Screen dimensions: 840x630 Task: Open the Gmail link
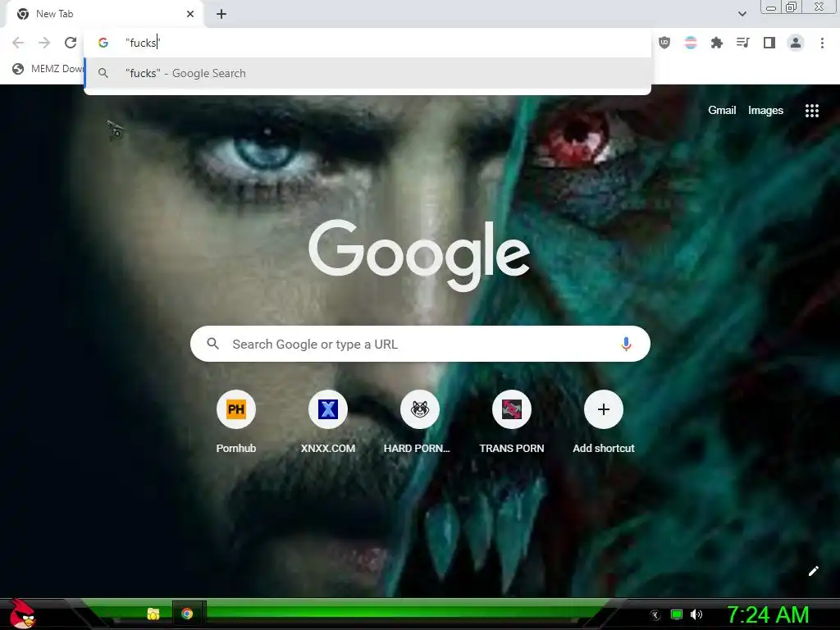point(722,111)
